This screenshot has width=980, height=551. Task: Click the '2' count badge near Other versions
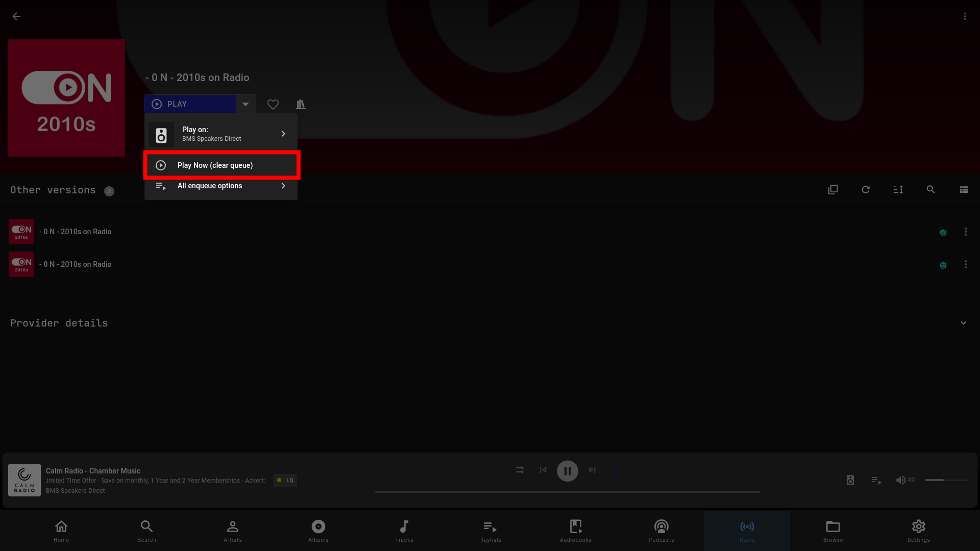coord(109,191)
